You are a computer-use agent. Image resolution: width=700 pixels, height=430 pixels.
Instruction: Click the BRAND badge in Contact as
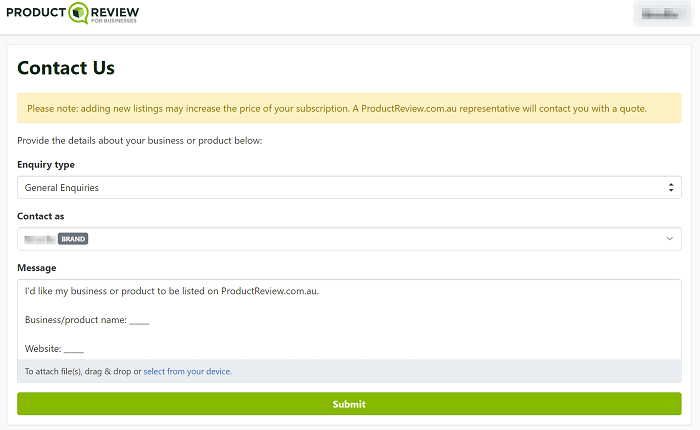[73, 239]
